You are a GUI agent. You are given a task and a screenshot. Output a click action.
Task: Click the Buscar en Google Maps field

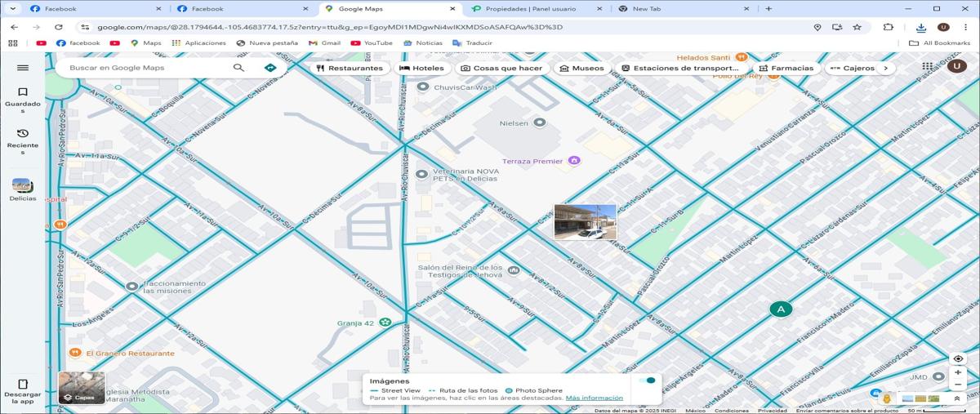tap(147, 68)
